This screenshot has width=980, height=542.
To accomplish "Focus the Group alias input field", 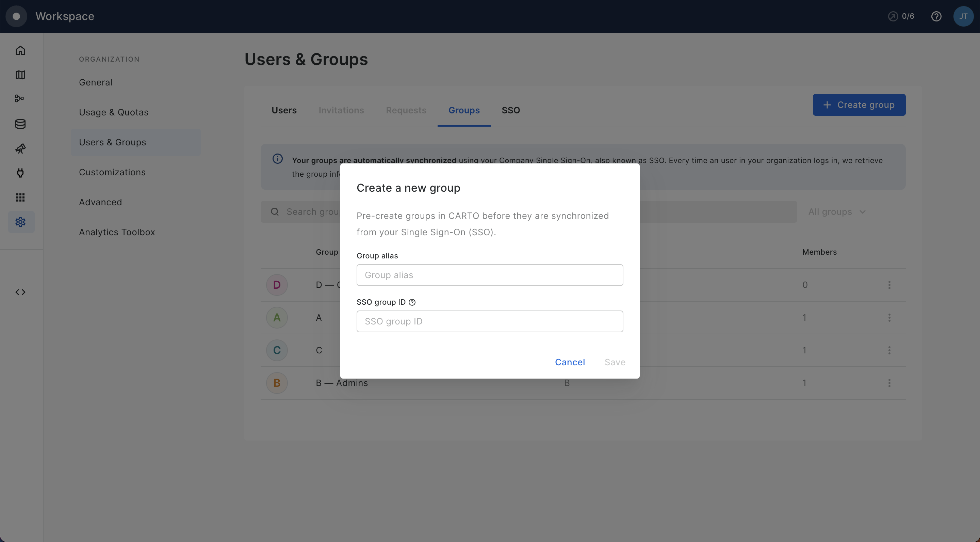I will (490, 275).
